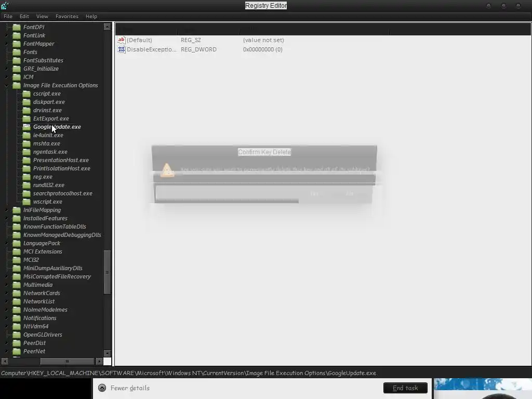532x399 pixels.
Task: Expand the ICM key
Action: pyautogui.click(x=6, y=77)
